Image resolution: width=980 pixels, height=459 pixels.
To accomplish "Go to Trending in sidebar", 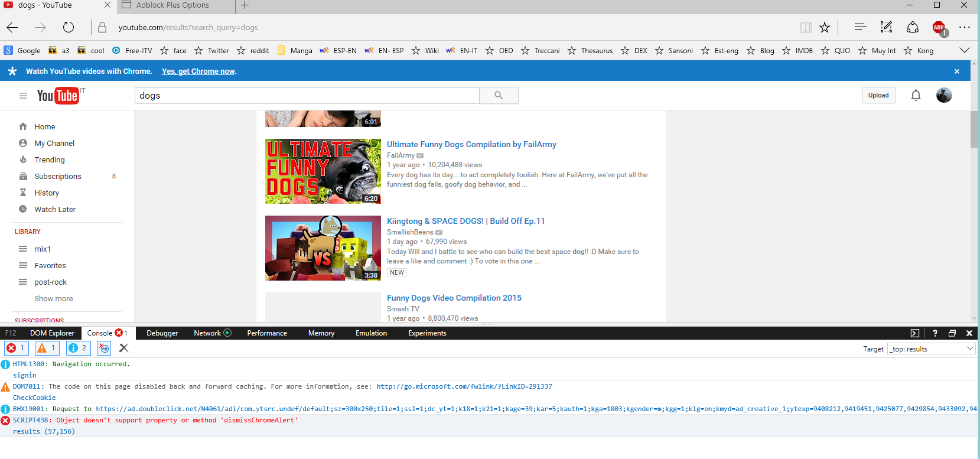I will click(x=50, y=159).
